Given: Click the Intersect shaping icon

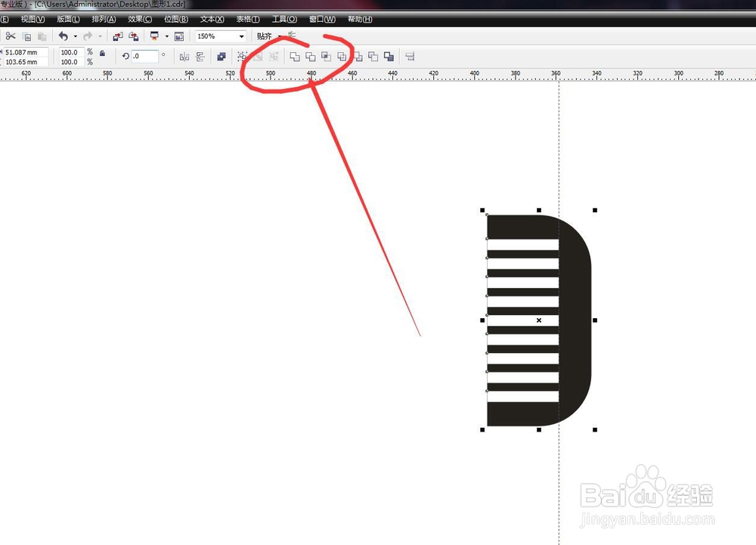Looking at the screenshot, I should pyautogui.click(x=326, y=57).
